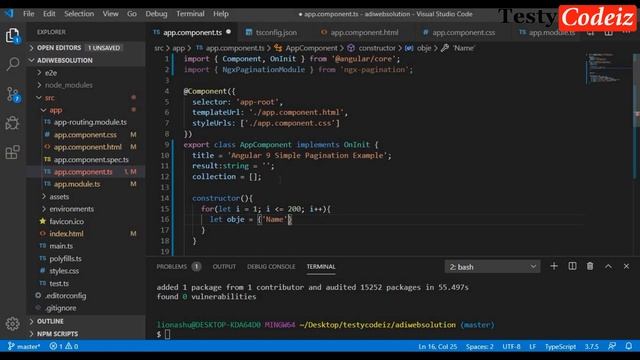Screen dimensions: 640x360
Task: Switch to the Debug Console tab
Action: 271,267
